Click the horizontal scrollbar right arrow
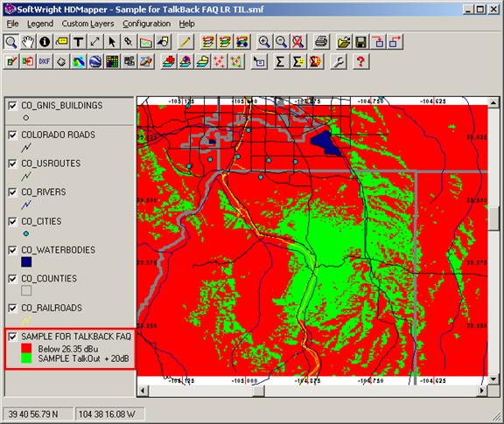Image resolution: width=504 pixels, height=424 pixels. (482, 391)
